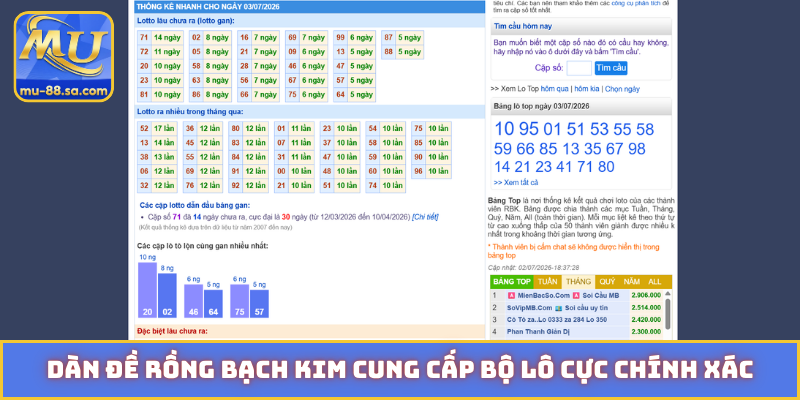Click the first pink icon before MienBacSo.Com
Image resolution: width=800 pixels, height=400 pixels.
pos(511,295)
